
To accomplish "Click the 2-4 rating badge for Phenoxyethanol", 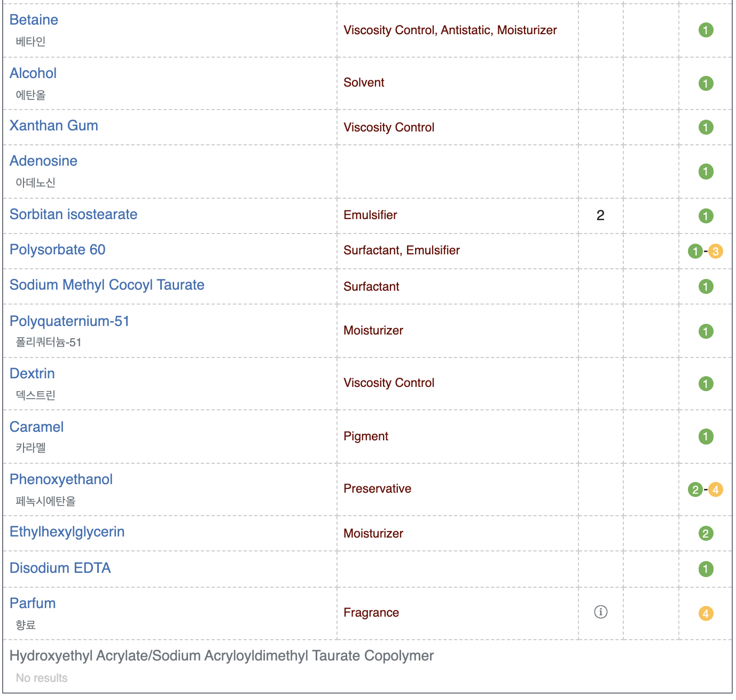I will click(705, 489).
